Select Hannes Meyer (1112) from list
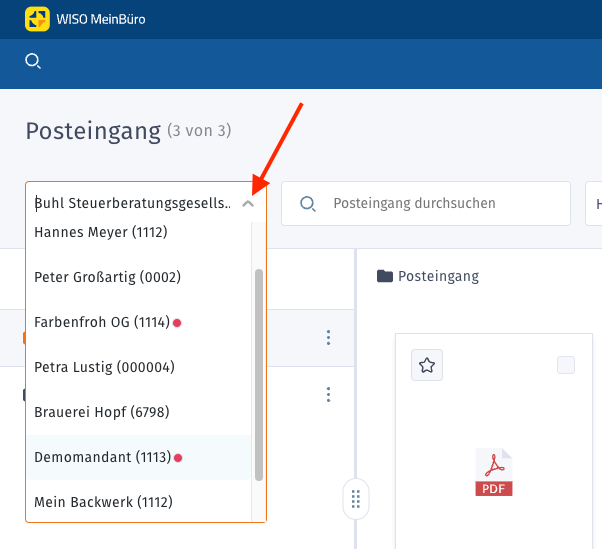Screen dimensions: 602x549 click(100, 232)
